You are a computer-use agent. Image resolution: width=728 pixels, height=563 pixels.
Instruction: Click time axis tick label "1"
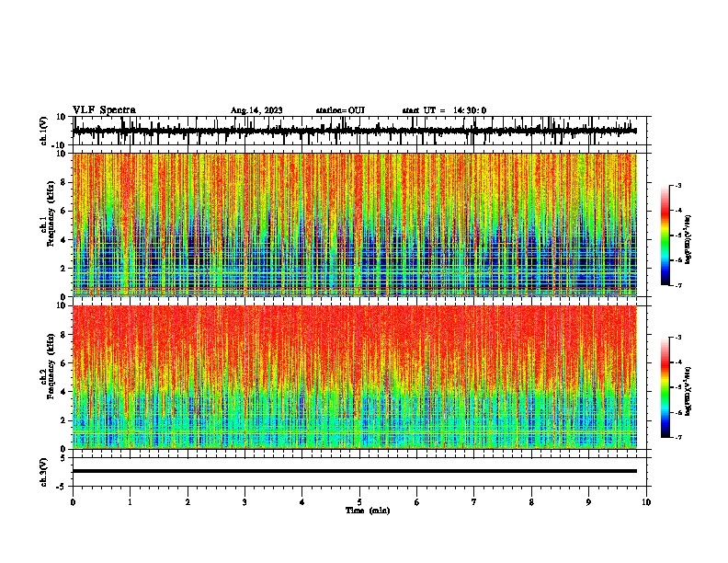coord(130,502)
